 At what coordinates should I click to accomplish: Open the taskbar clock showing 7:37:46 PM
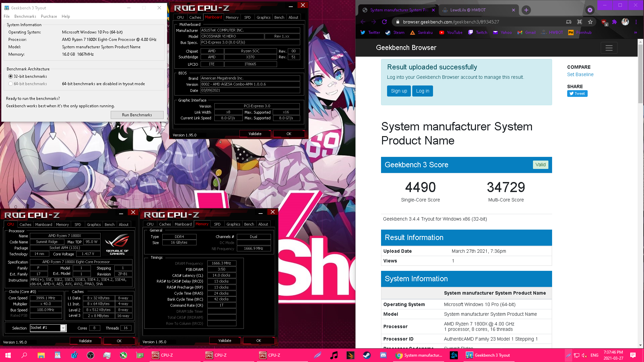(x=613, y=355)
